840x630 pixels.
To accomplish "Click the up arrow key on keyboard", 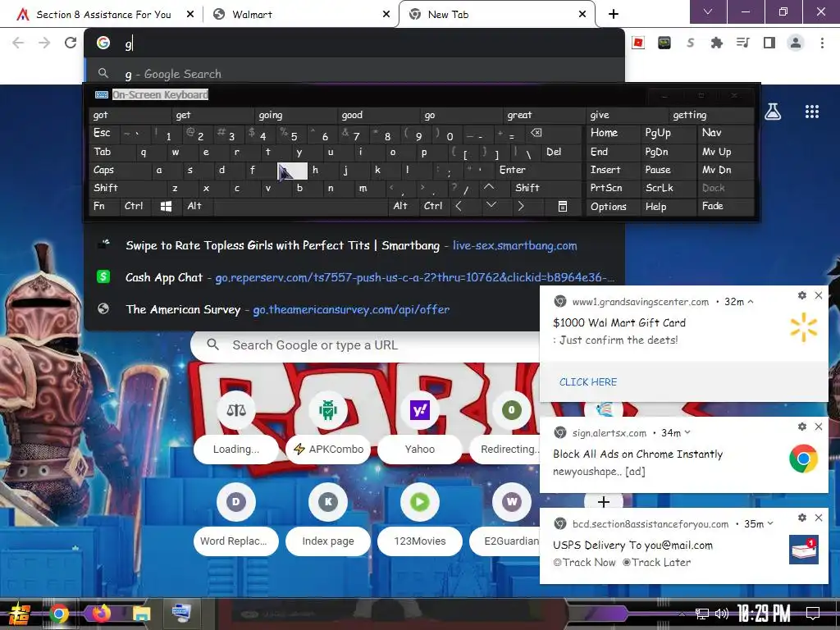I will (x=489, y=188).
